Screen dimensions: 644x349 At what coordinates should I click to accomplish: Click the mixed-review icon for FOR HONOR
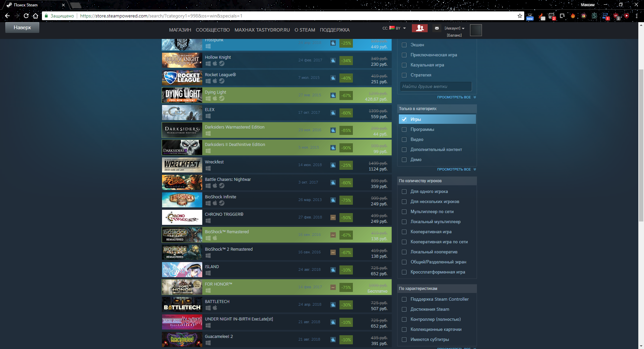click(x=333, y=287)
